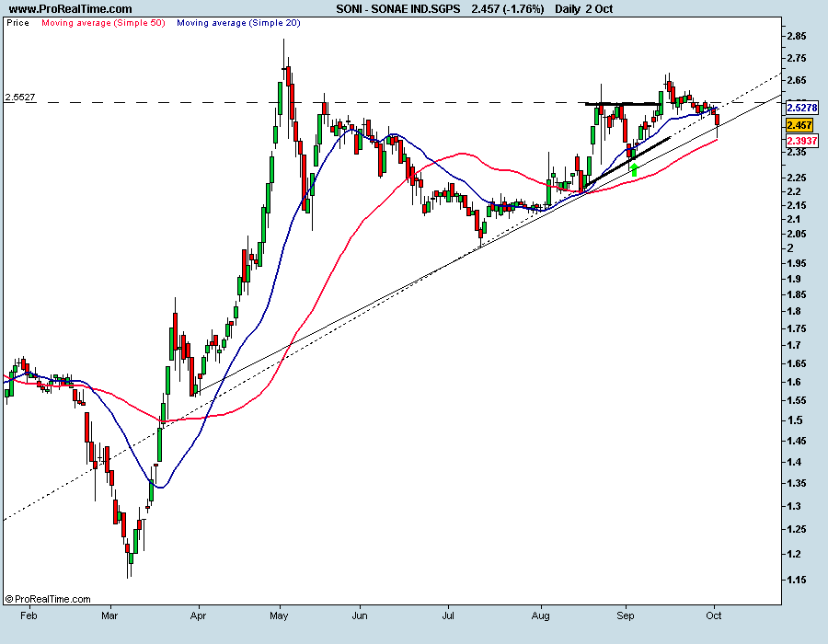The image size is (828, 644).
Task: Select the Moving average (Simple 20) legend
Action: [x=238, y=23]
